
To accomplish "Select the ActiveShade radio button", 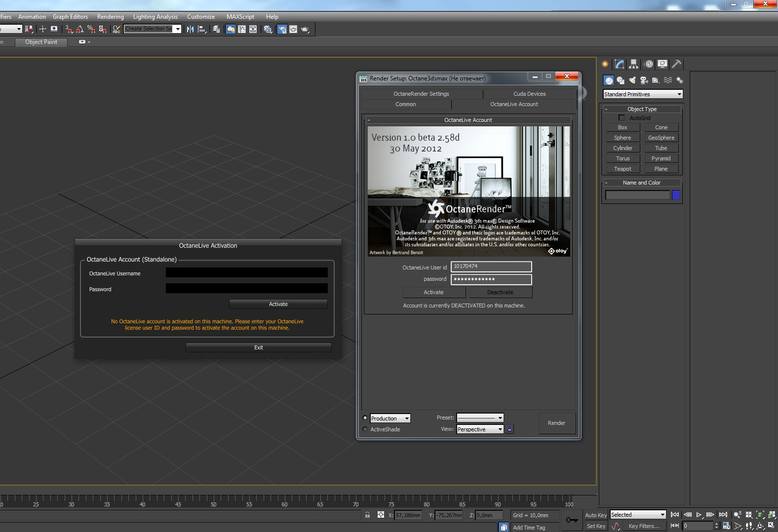I will pos(365,429).
